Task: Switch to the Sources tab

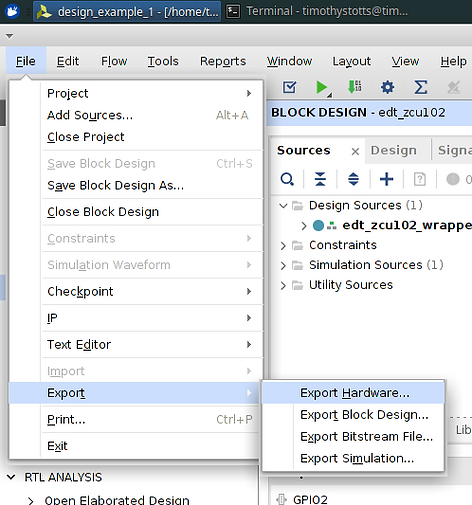Action: click(x=304, y=150)
